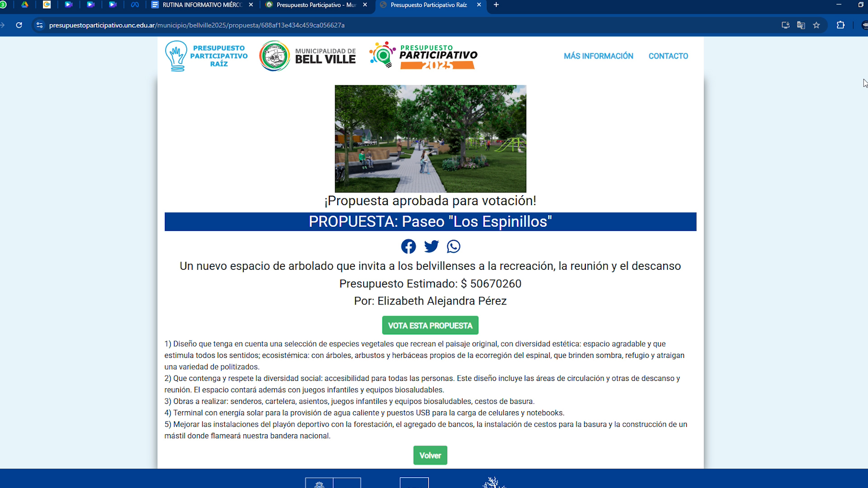
Task: Click the Volver button
Action: coord(430,455)
